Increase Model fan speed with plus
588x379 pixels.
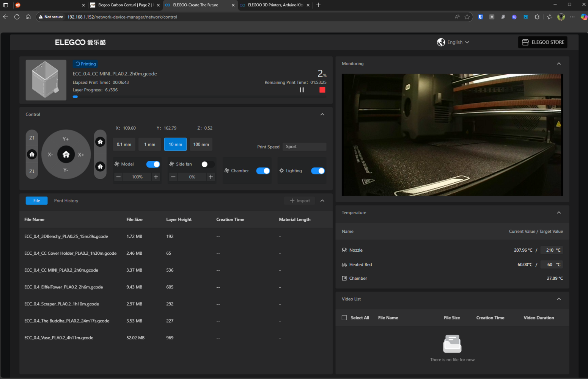tap(156, 177)
